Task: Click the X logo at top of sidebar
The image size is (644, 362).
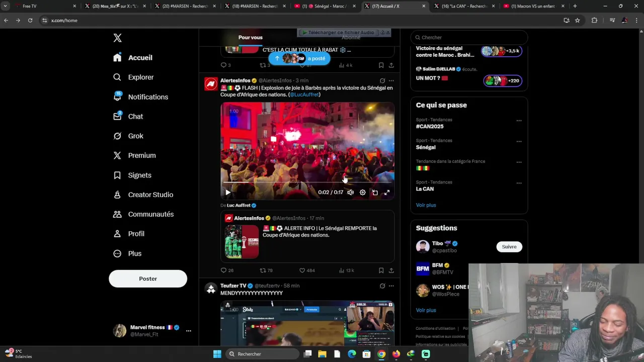Action: 117,38
